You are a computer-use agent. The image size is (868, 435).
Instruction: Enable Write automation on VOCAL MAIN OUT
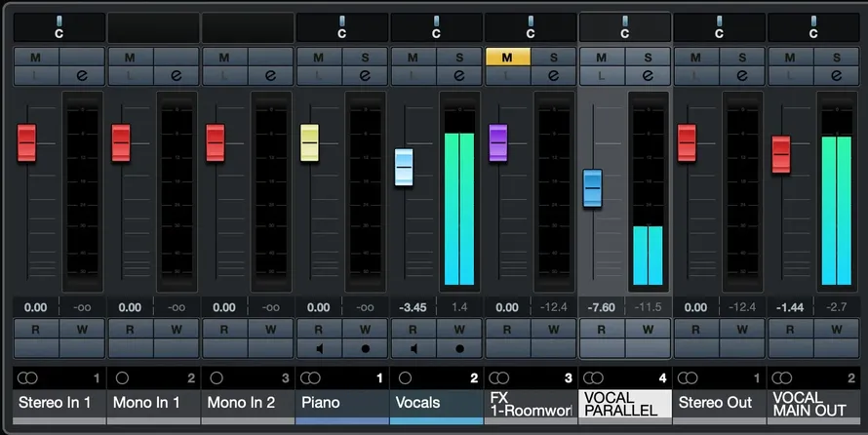[x=836, y=330]
